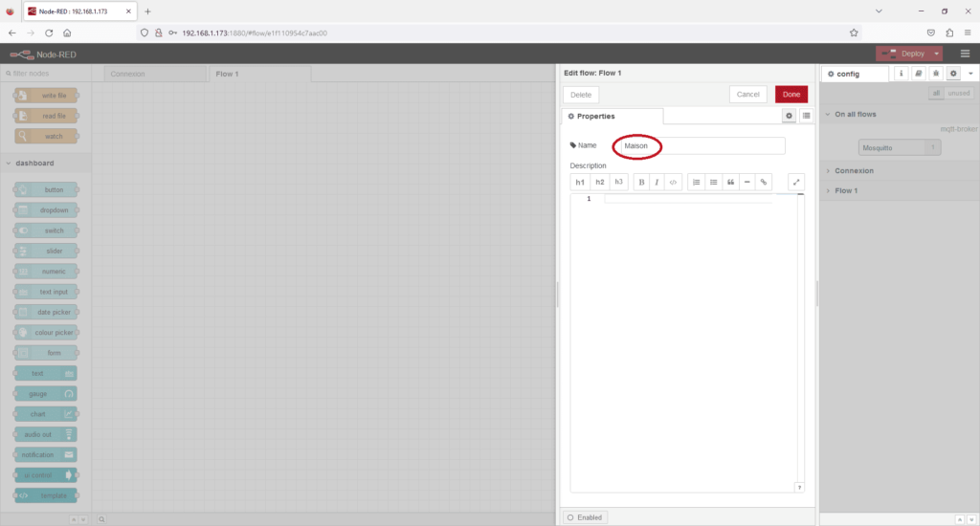Viewport: 980px width, 526px height.
Task: Apply heading 1 formatting in description toolbar
Action: click(580, 182)
